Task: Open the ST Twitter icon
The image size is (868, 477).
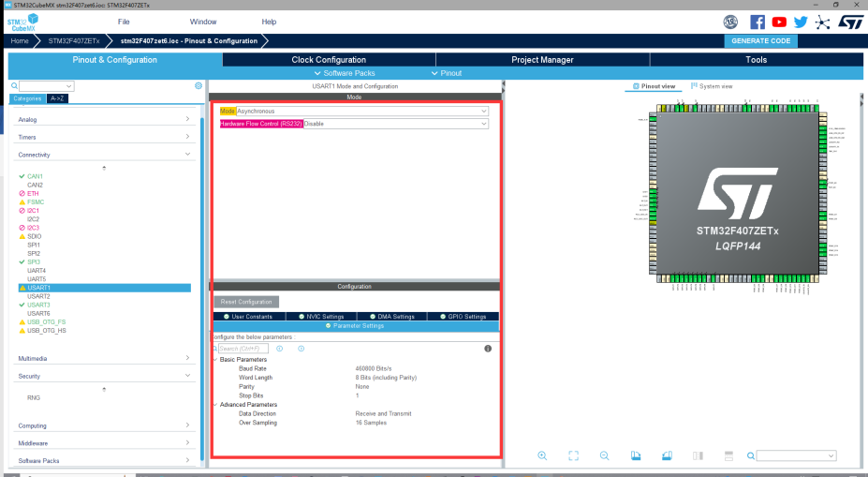Action: click(801, 22)
